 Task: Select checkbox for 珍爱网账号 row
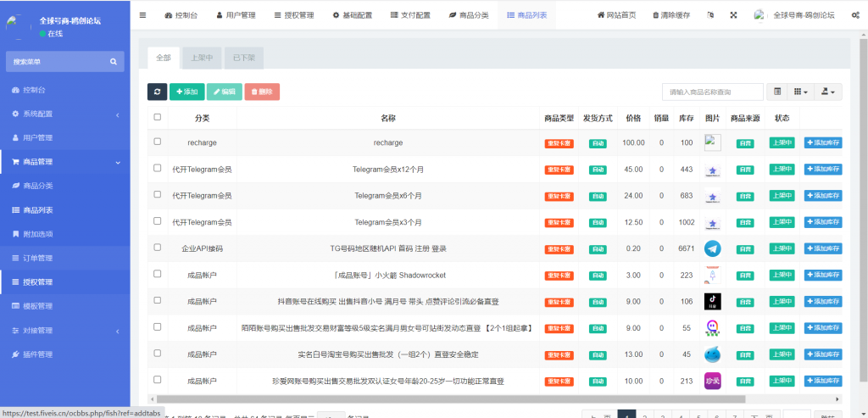click(x=157, y=379)
